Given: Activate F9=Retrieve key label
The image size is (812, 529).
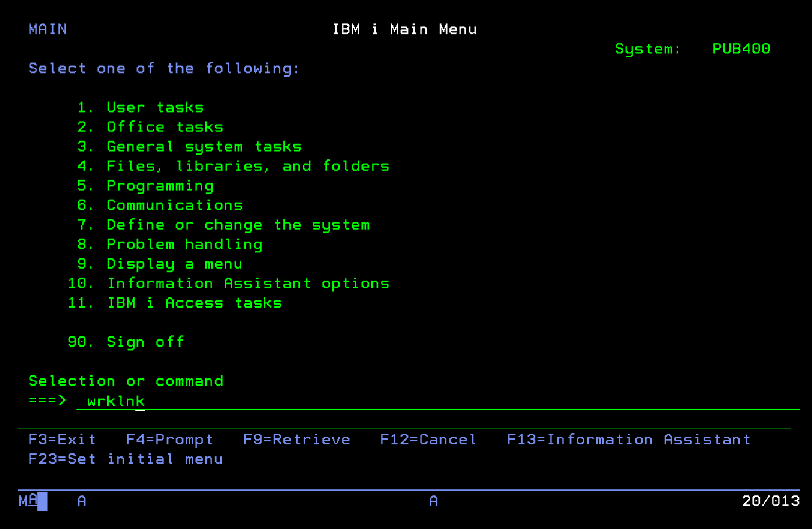Looking at the screenshot, I should click(x=297, y=439).
